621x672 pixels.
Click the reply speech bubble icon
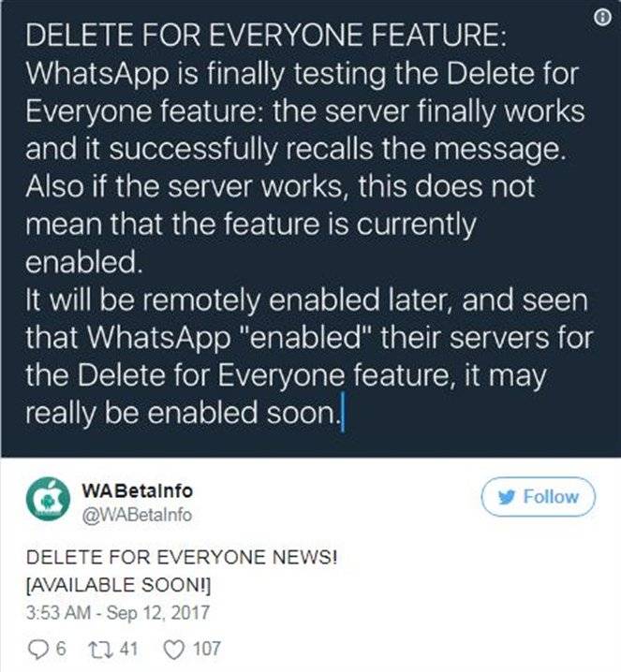39,649
